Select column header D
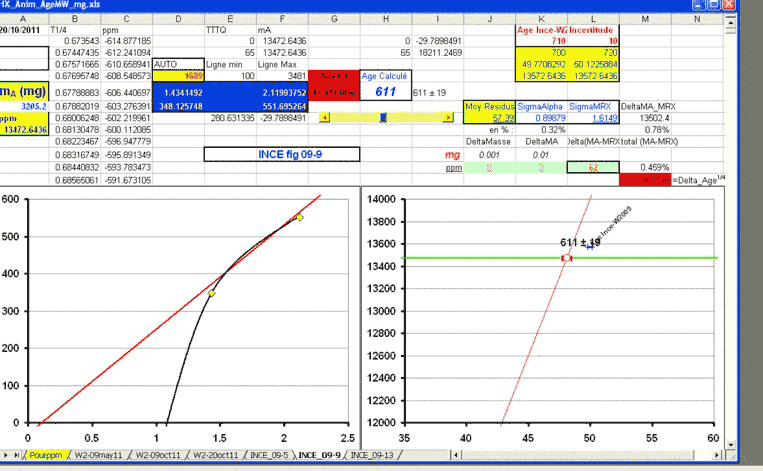763x471 pixels. pyautogui.click(x=178, y=19)
